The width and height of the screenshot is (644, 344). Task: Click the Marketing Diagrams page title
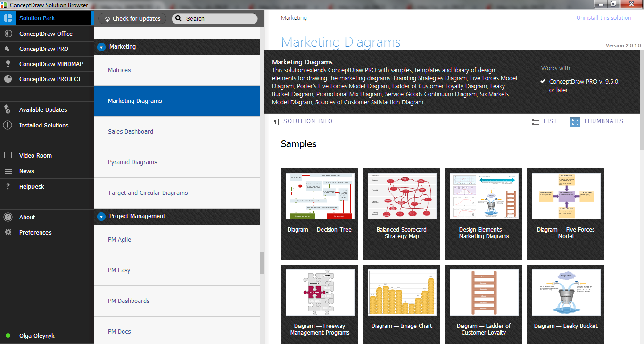(x=341, y=42)
